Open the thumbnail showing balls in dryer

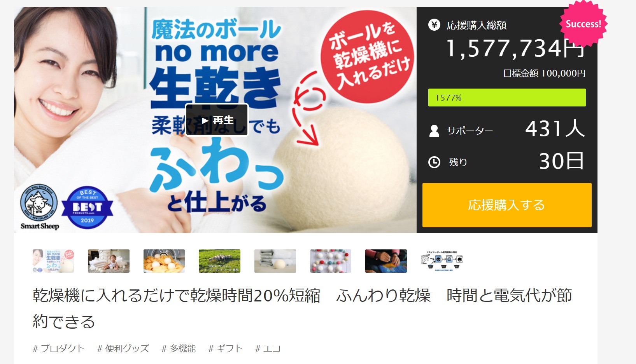coord(164,261)
